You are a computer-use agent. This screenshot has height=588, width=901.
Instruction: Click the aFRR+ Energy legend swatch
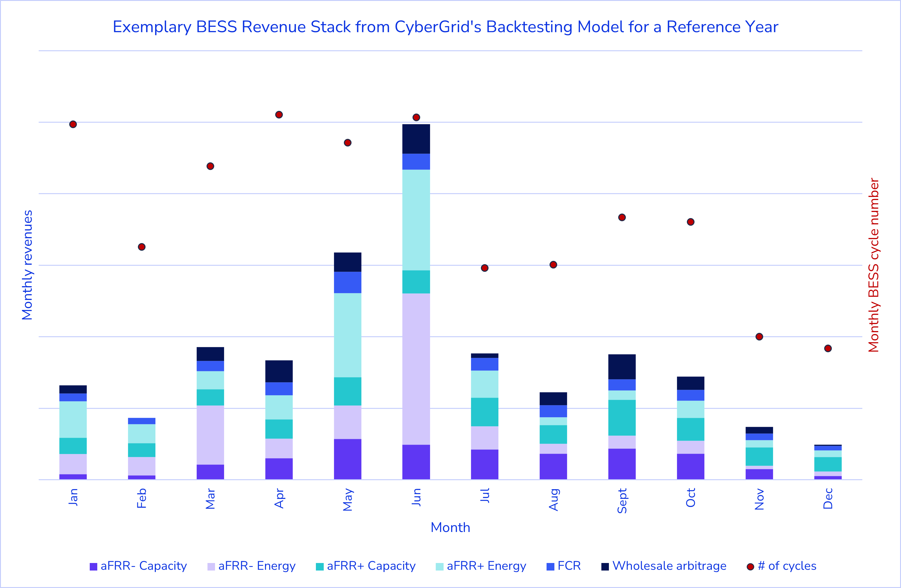439,566
